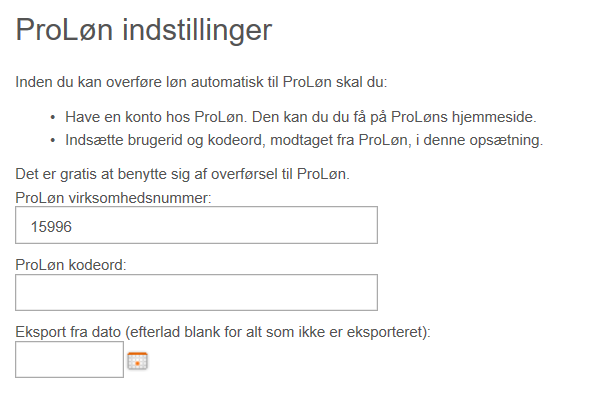Click the words 'i denne opsætning'

(x=479, y=140)
